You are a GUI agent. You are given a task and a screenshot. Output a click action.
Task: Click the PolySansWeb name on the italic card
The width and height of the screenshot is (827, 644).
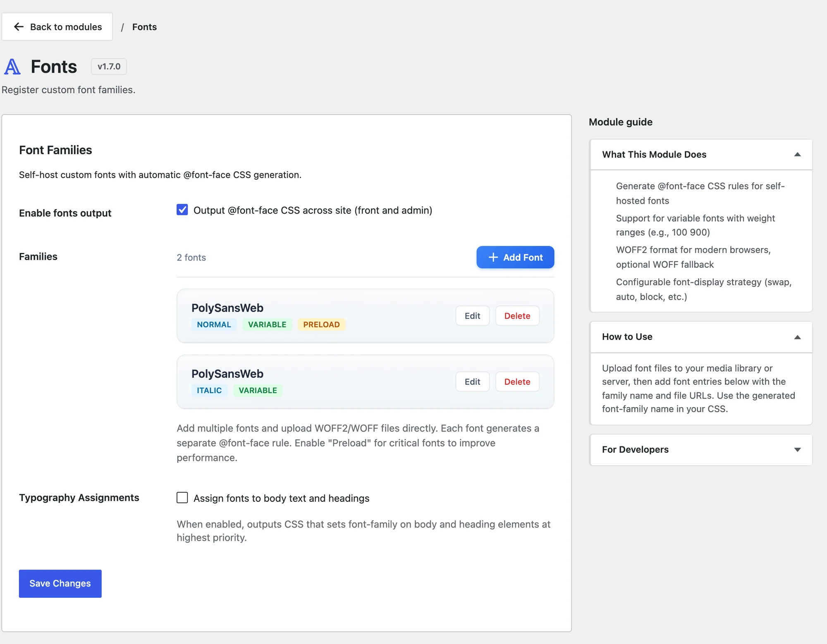pos(227,374)
